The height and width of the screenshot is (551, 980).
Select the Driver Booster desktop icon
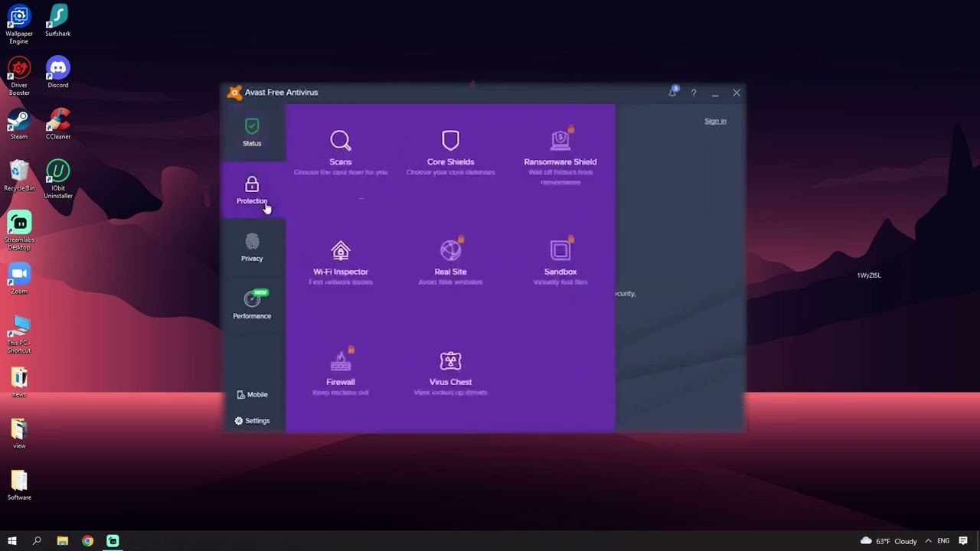[x=19, y=77]
